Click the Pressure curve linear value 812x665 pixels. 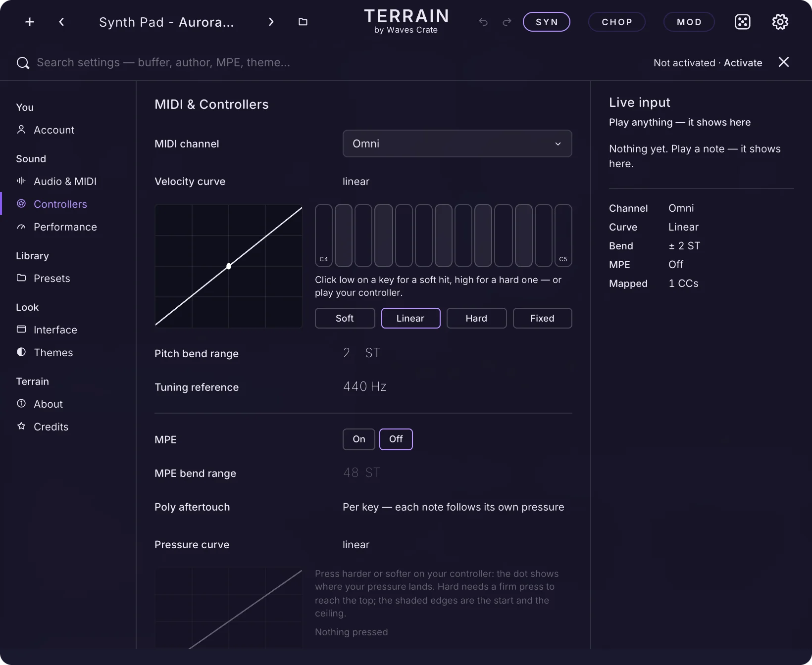pos(356,545)
